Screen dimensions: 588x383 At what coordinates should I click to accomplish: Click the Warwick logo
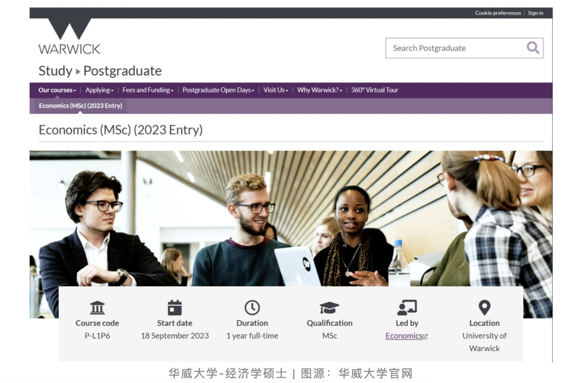click(x=69, y=37)
